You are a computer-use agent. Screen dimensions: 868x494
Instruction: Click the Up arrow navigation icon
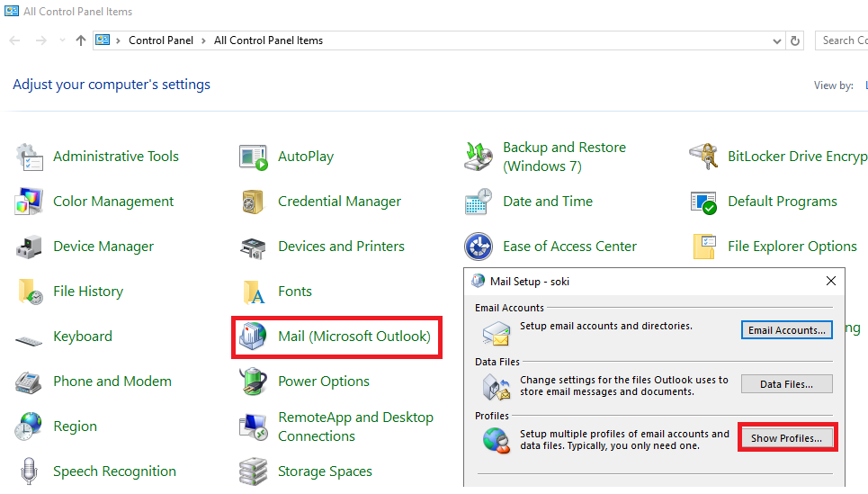[81, 40]
